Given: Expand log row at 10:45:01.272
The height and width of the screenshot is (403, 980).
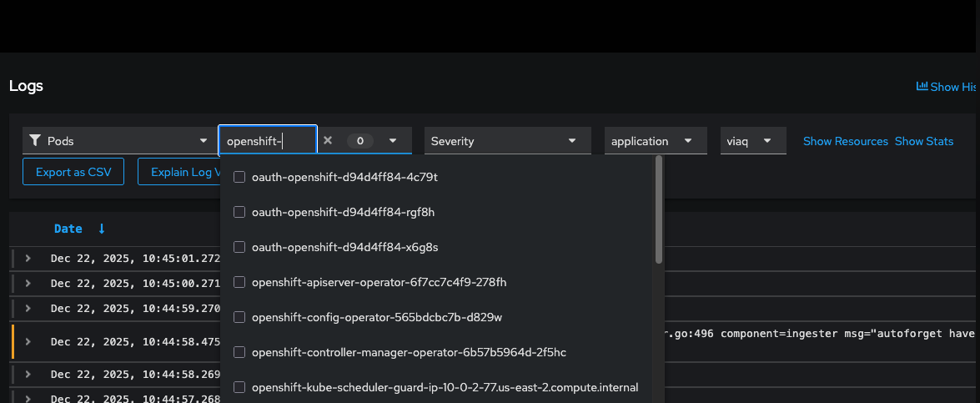Looking at the screenshot, I should coord(28,258).
